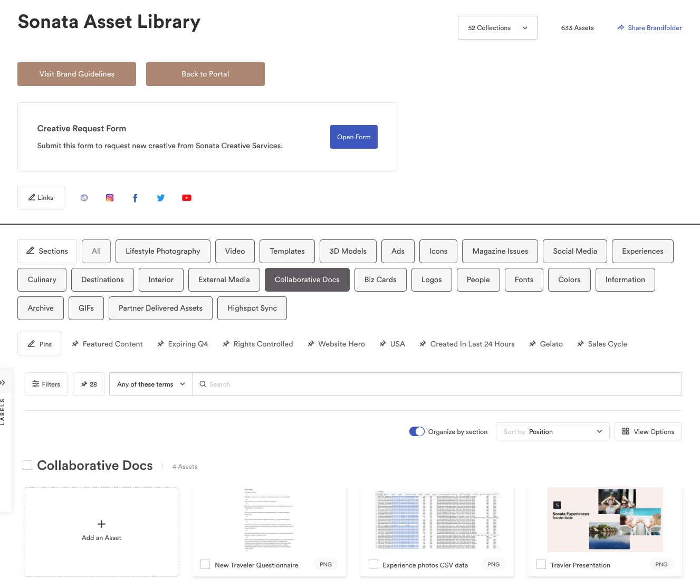Select the USA pin
700x588 pixels.
(392, 344)
